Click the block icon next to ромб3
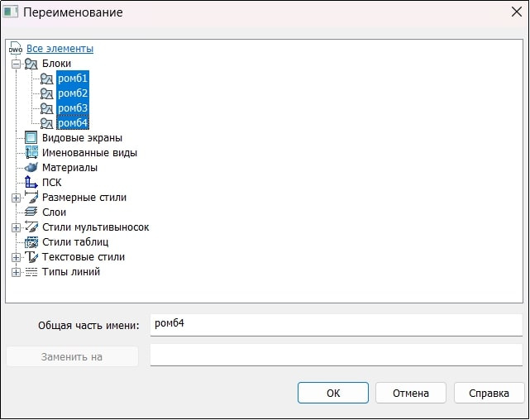Viewport: 530px width, 420px height. click(x=46, y=108)
